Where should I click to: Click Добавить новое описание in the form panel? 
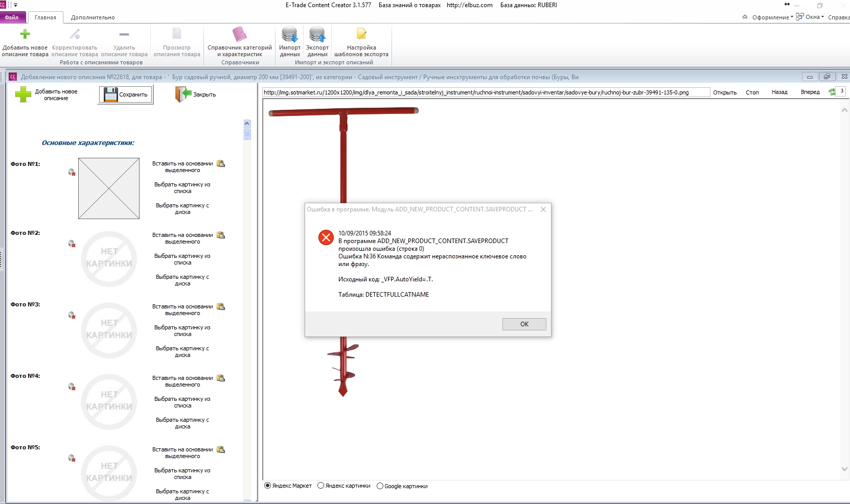pyautogui.click(x=47, y=94)
